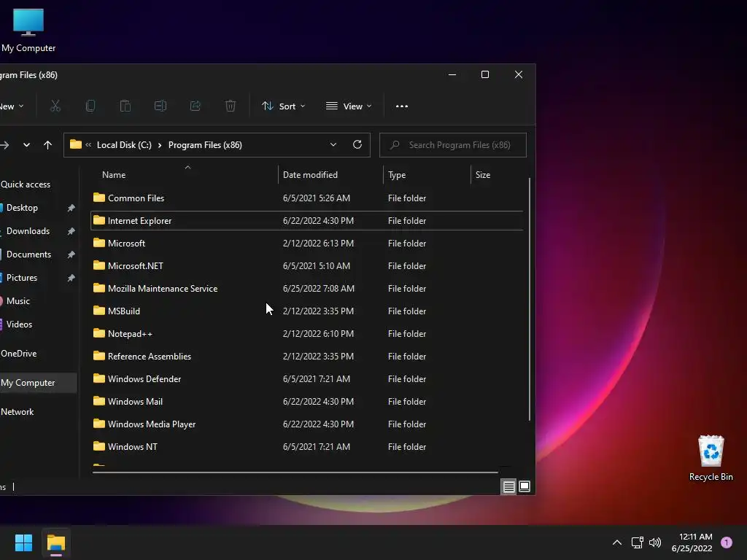Image resolution: width=747 pixels, height=560 pixels.
Task: Show hidden system tray icons
Action: click(617, 542)
